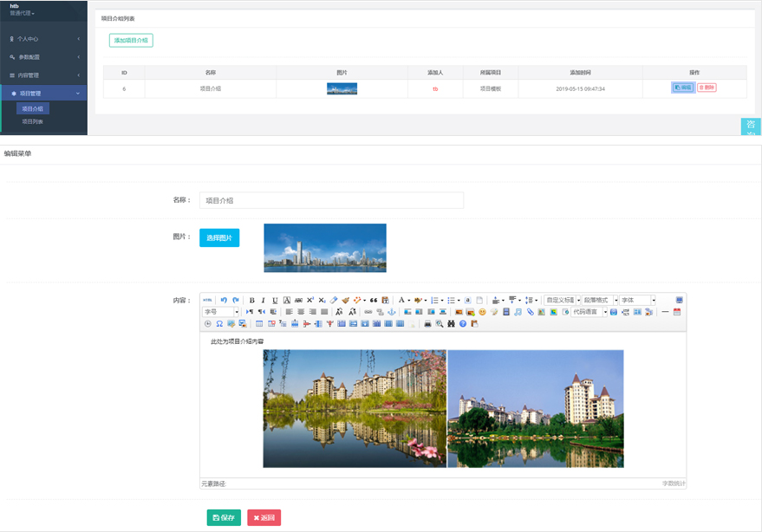Image resolution: width=762 pixels, height=532 pixels.
Task: Insert special character with omega icon
Action: click(219, 323)
